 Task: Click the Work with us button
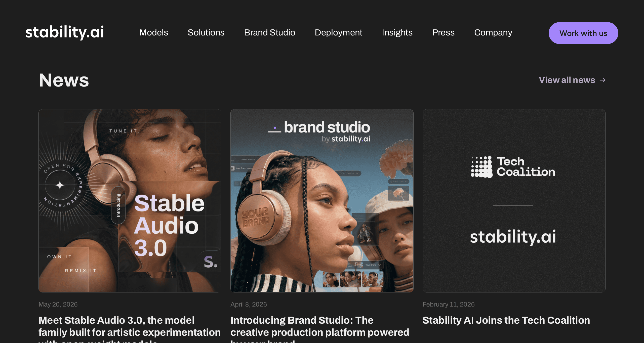tap(583, 33)
